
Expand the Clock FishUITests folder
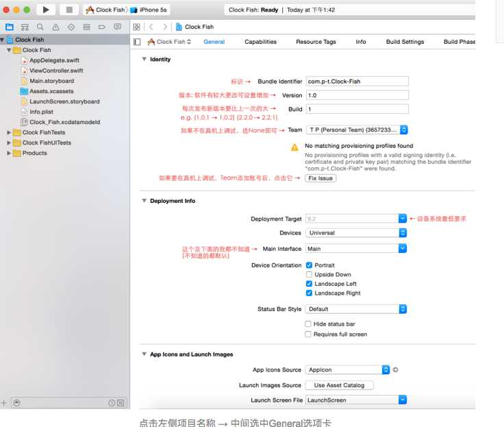[9, 143]
